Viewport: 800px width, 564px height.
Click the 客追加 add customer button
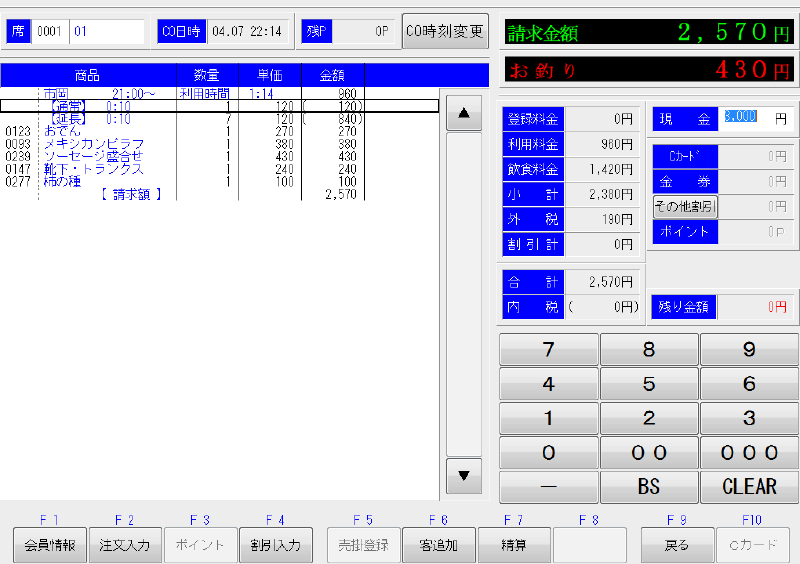[x=438, y=545]
